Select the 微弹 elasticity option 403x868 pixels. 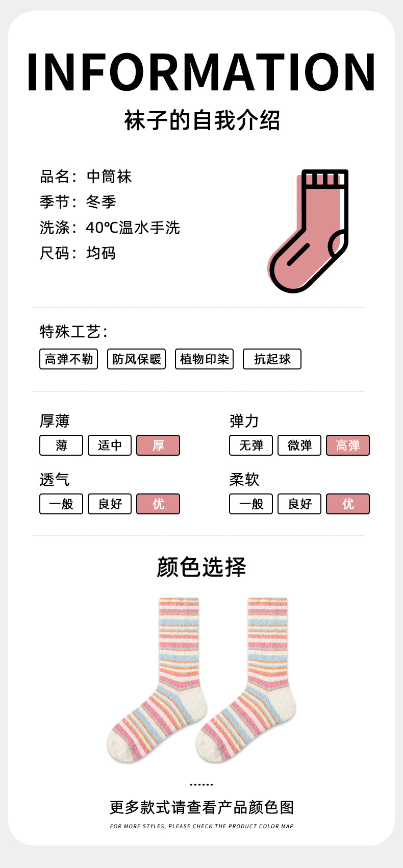click(x=299, y=445)
